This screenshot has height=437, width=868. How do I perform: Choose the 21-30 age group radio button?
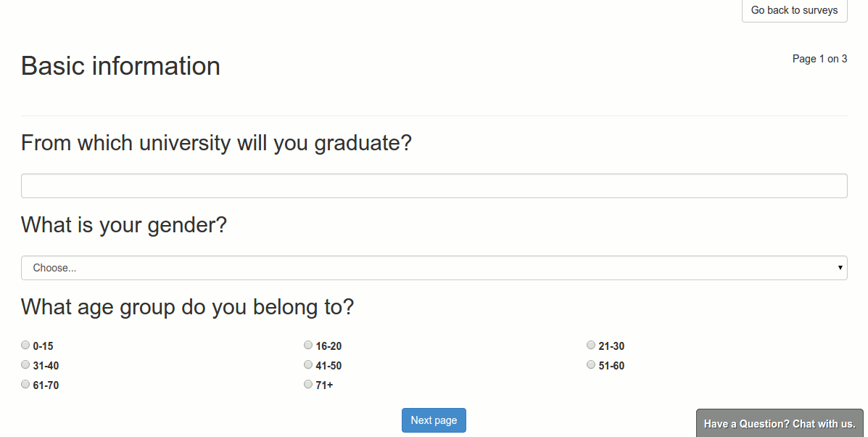click(x=591, y=346)
